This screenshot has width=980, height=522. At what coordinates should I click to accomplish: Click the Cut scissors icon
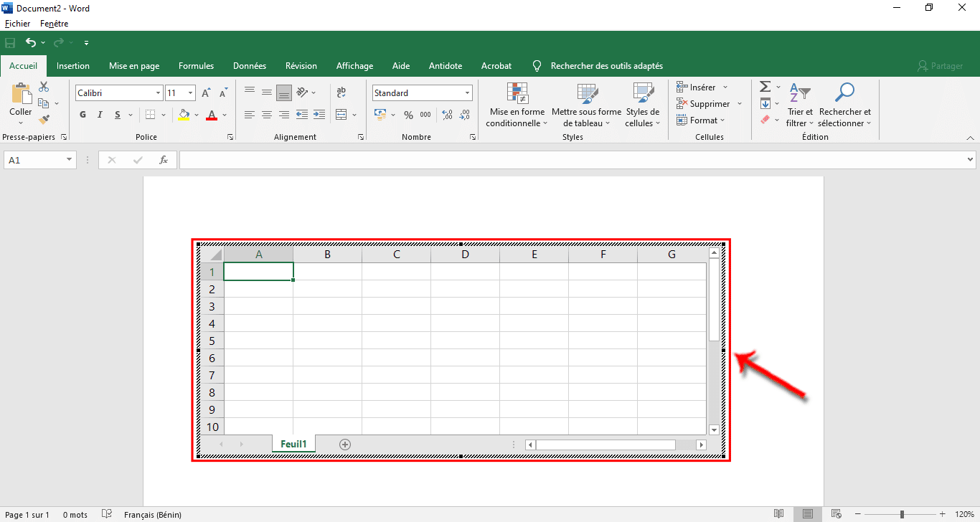[x=44, y=87]
